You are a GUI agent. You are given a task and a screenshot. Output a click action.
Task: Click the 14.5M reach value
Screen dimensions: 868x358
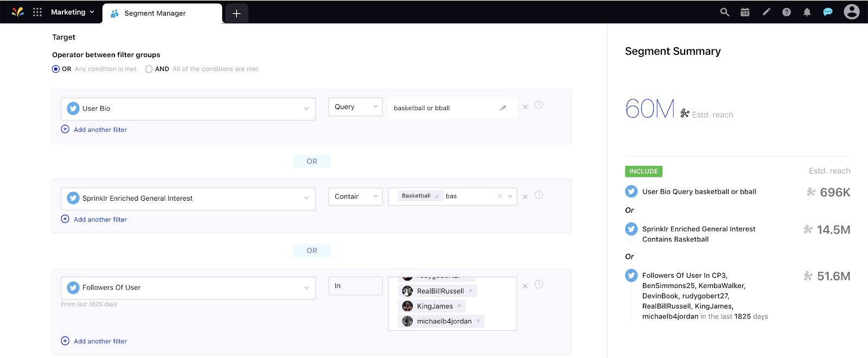click(834, 230)
